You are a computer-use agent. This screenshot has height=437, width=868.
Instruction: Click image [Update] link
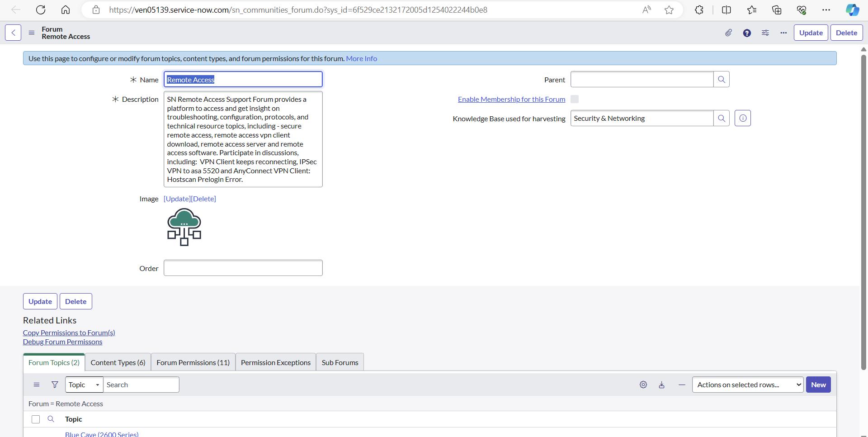click(x=177, y=199)
